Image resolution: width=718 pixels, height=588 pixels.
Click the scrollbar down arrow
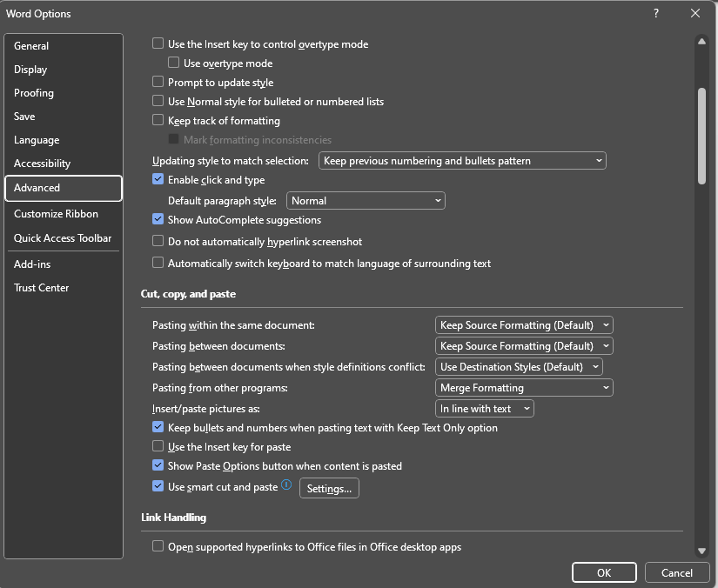click(x=701, y=551)
